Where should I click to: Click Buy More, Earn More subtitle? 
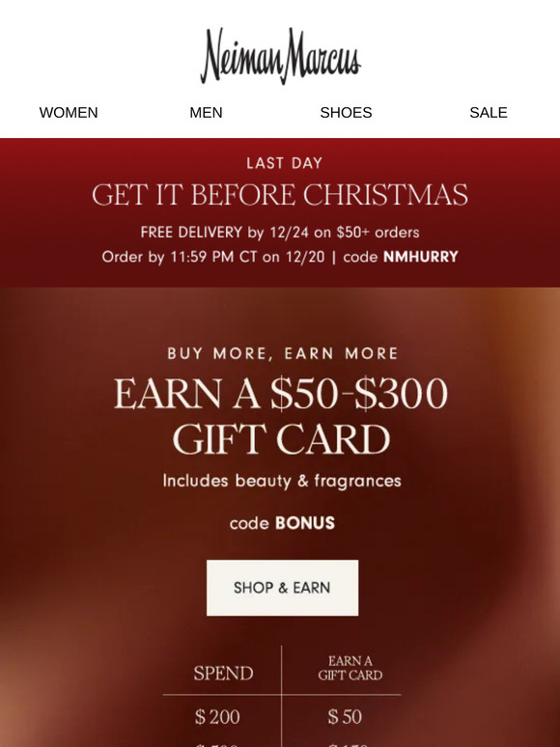[x=282, y=353]
